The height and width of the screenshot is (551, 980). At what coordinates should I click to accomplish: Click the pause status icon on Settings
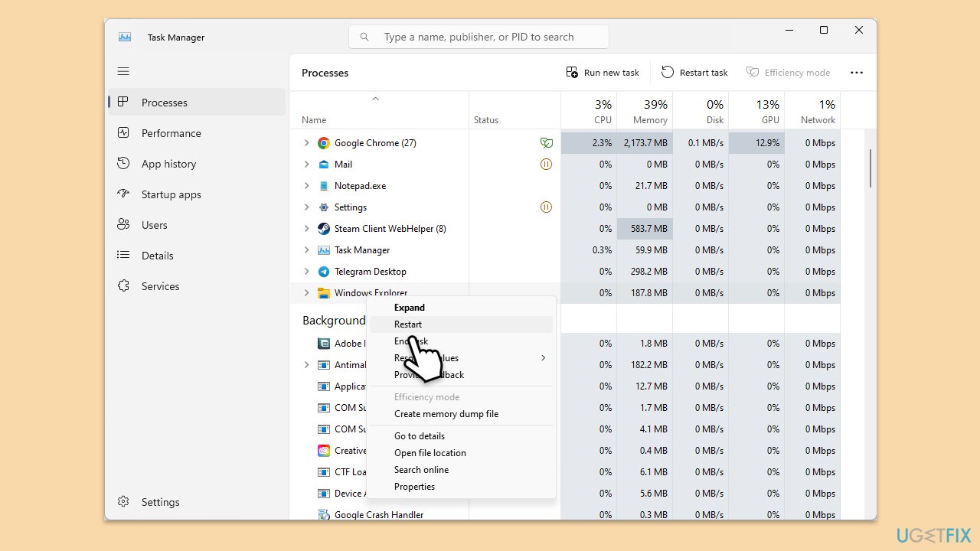click(546, 207)
